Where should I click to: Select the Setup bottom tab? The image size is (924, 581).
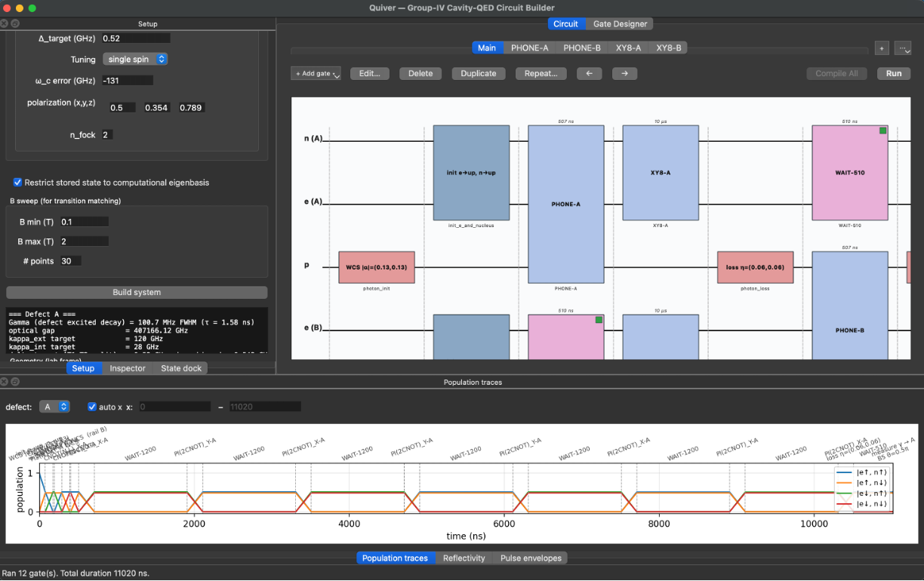[83, 368]
